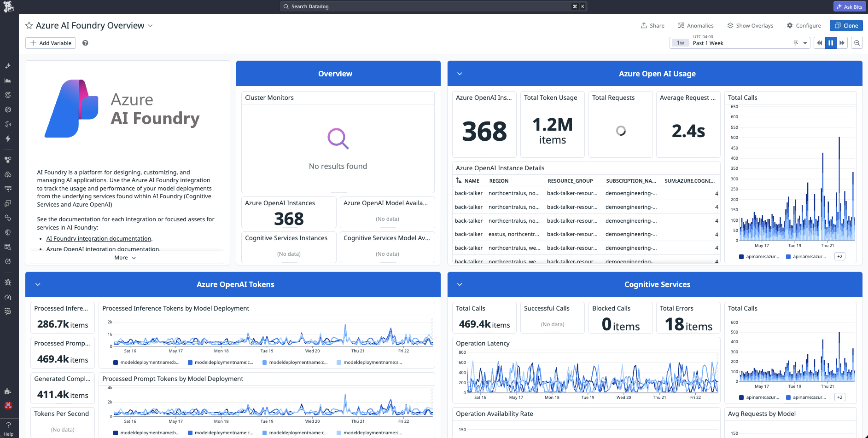The image size is (868, 438).
Task: Open AI Foundry integration documentation link
Action: click(99, 238)
